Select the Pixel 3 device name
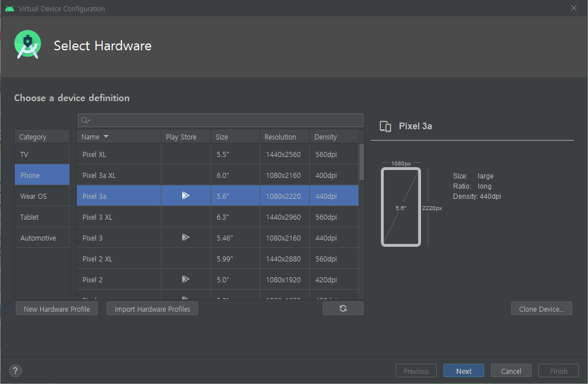Image resolution: width=588 pixels, height=384 pixels. click(x=92, y=238)
